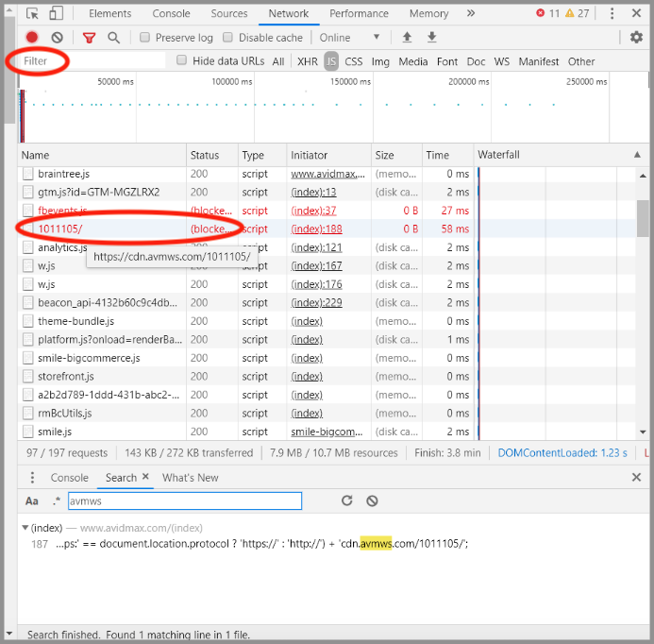Image resolution: width=654 pixels, height=644 pixels.
Task: Click the avmws search input field
Action: pyautogui.click(x=185, y=500)
